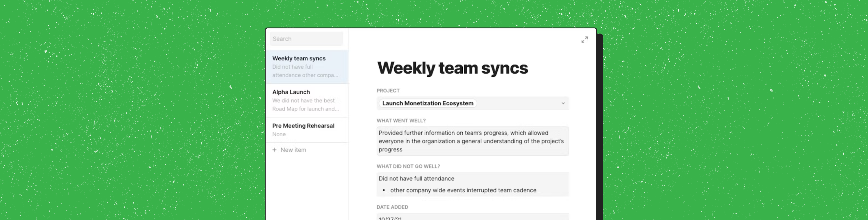Click the bullet about company wide events

click(463, 190)
